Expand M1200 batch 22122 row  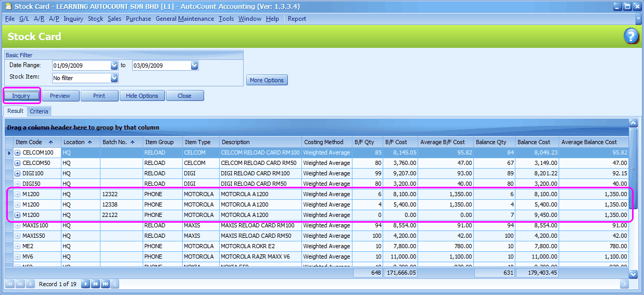coord(17,215)
